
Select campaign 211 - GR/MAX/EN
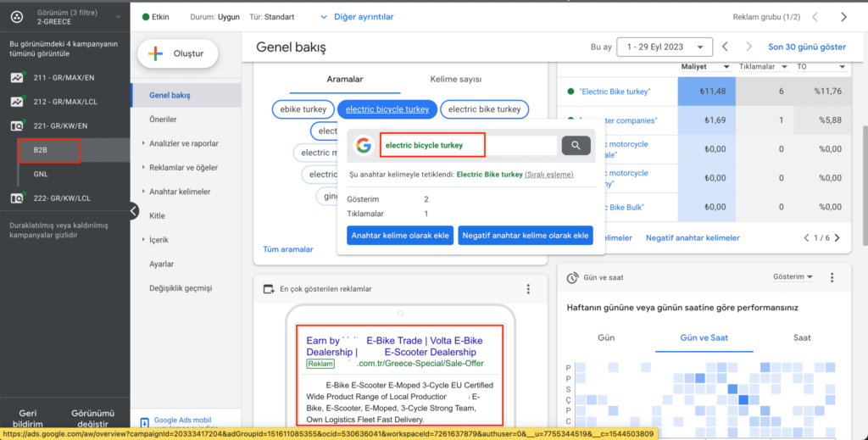64,77
